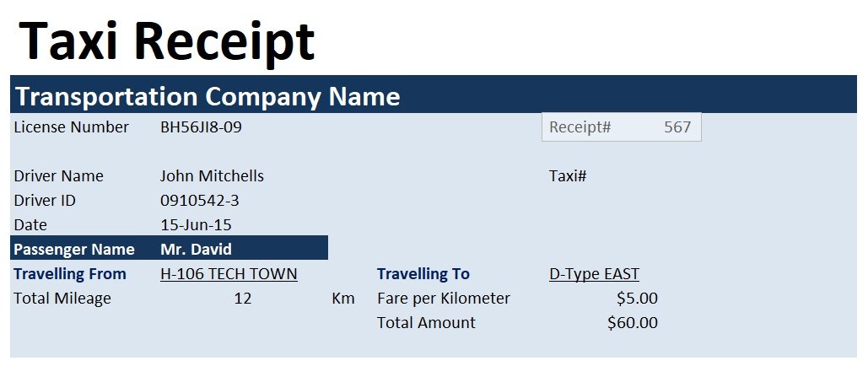Click the License Number label
This screenshot has height=377, width=868.
tap(71, 127)
